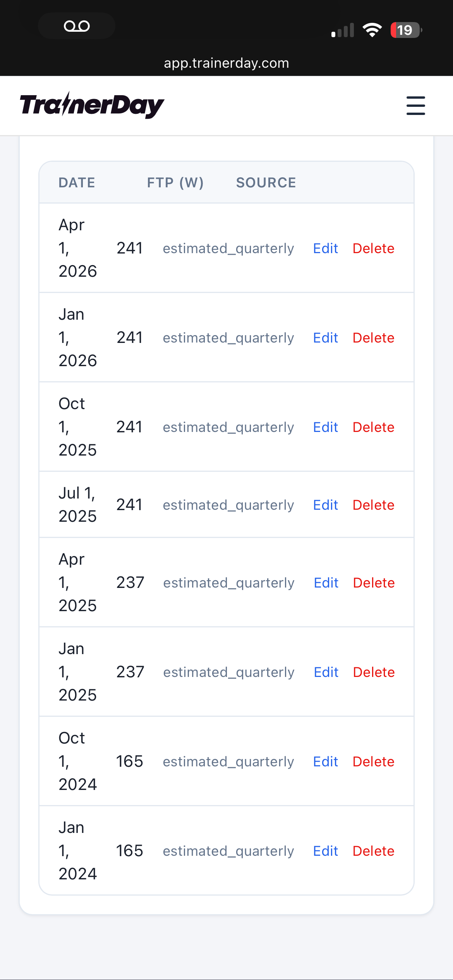453x980 pixels.
Task: Delete the Oct 1, 2025 FTP entry
Action: [373, 427]
